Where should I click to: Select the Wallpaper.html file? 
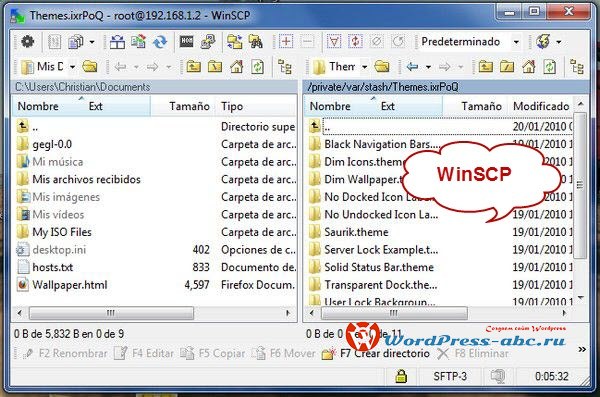coord(70,285)
